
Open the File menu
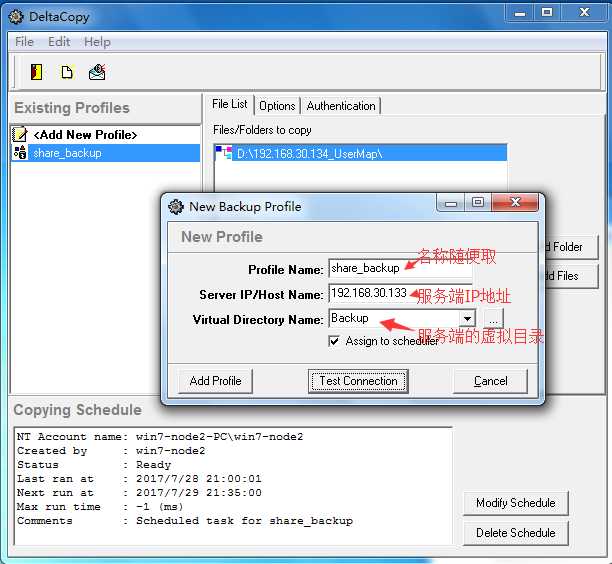24,42
